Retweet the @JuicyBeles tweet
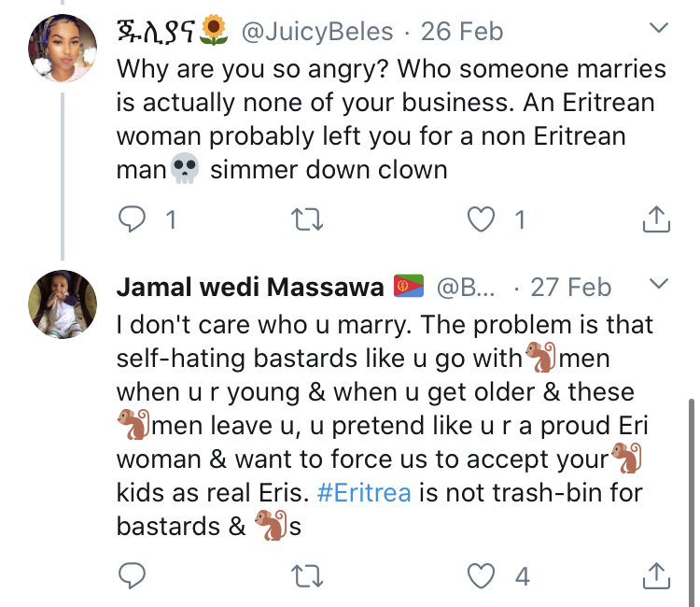The image size is (700, 607). [306, 220]
